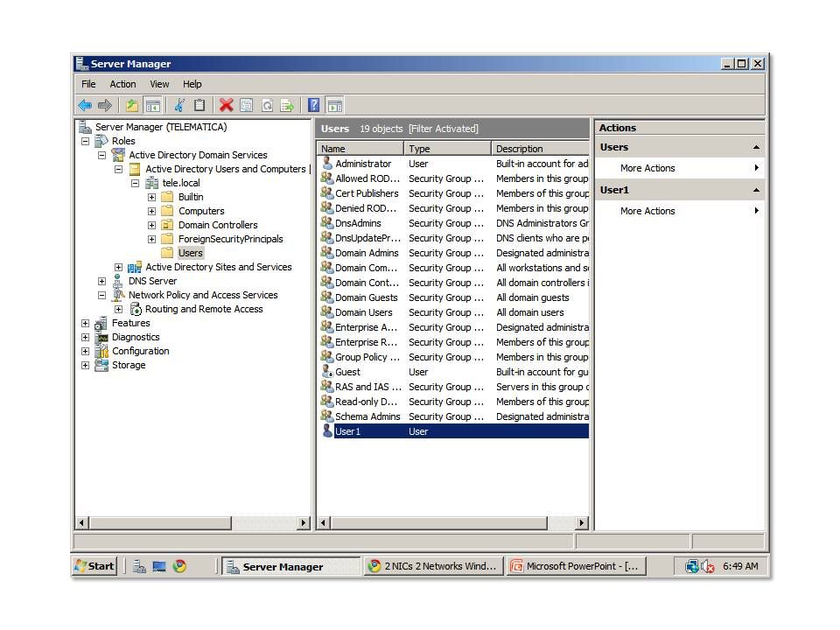Click the Back arrow in toolbar
Screen dimensions: 840x630
pyautogui.click(x=85, y=105)
